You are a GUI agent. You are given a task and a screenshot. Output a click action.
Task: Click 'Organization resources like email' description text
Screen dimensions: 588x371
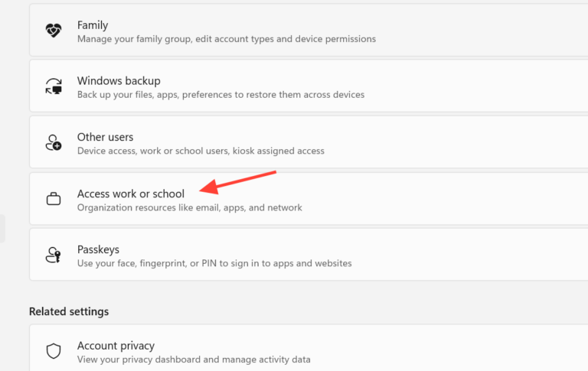(x=190, y=207)
